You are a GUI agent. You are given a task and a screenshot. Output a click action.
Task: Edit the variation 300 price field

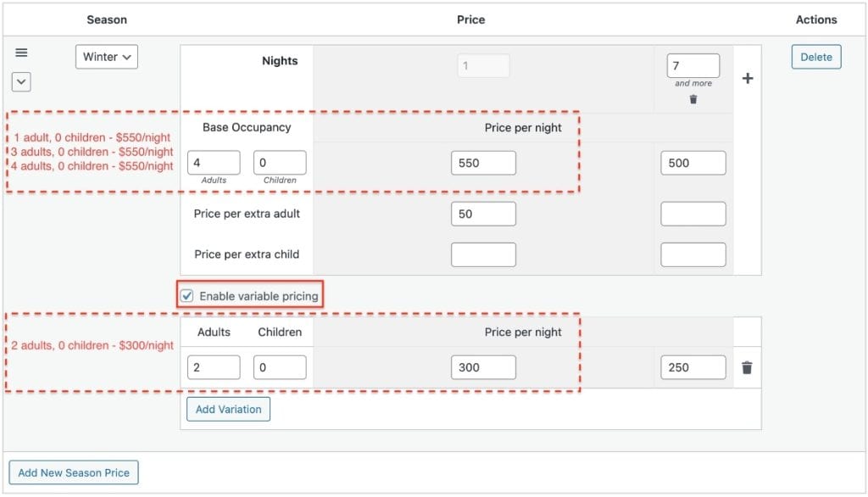(x=483, y=367)
